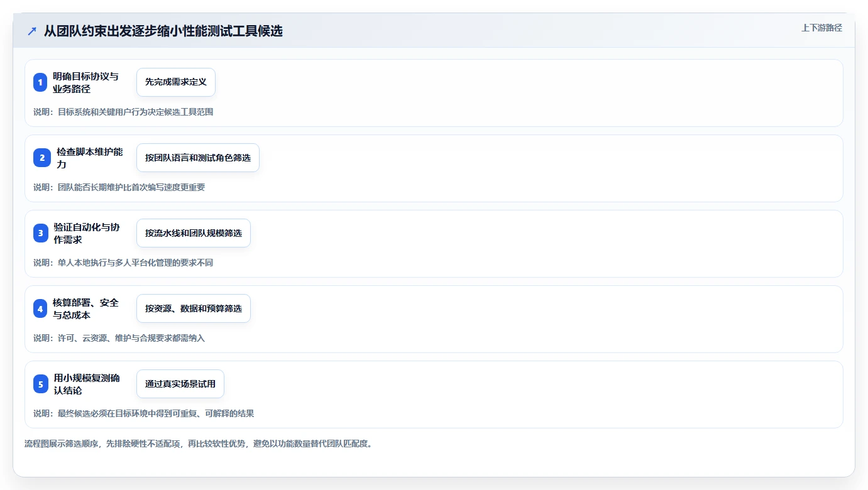Click the 按团队语言和测试角色筛选 chip
This screenshot has height=490, width=868.
coord(198,158)
